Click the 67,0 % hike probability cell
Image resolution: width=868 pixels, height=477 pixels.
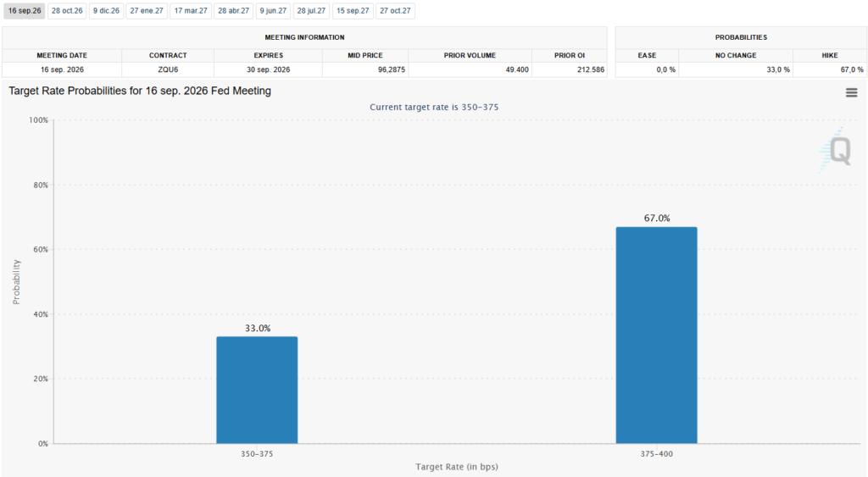(830, 69)
